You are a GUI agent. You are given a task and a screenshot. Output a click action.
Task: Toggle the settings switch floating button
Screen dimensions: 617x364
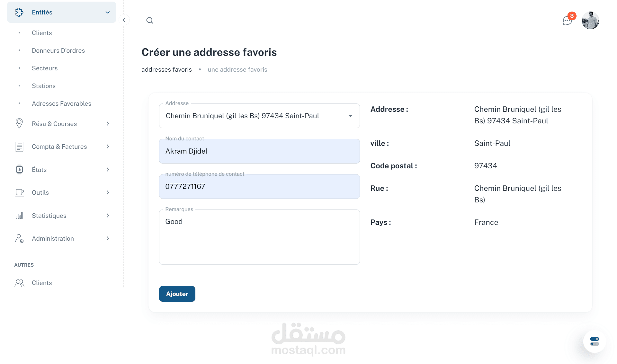(595, 341)
